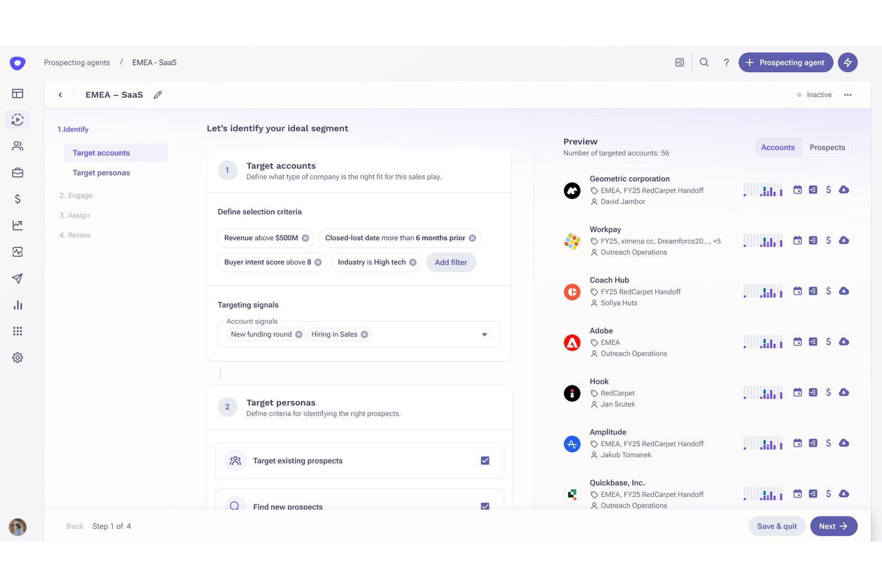The width and height of the screenshot is (882, 588).
Task: Click the Add filter button
Action: [x=451, y=262]
